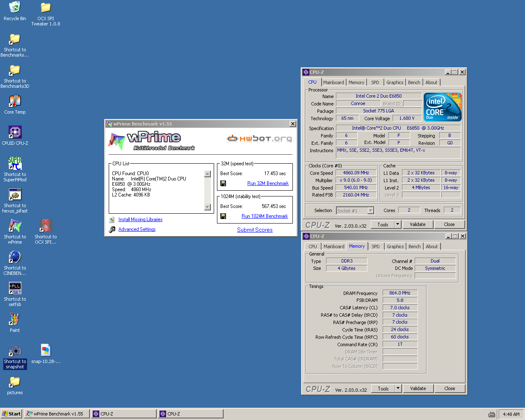Click the 4:48 AM taskbar clock
Screen dimensions: 525x420
coord(511,414)
